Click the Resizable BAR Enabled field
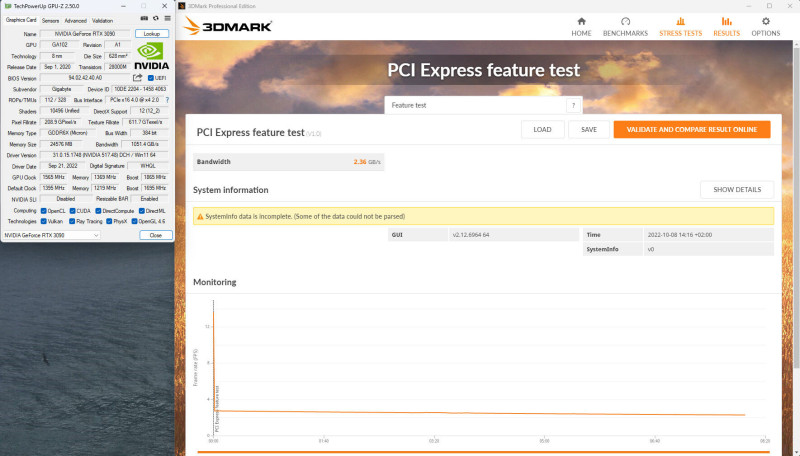Screen dimensions: 800x456 (x=149, y=199)
